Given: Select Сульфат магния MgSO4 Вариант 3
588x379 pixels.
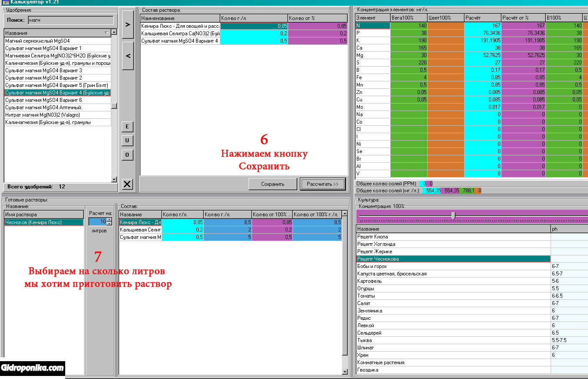Looking at the screenshot, I should coord(57,70).
